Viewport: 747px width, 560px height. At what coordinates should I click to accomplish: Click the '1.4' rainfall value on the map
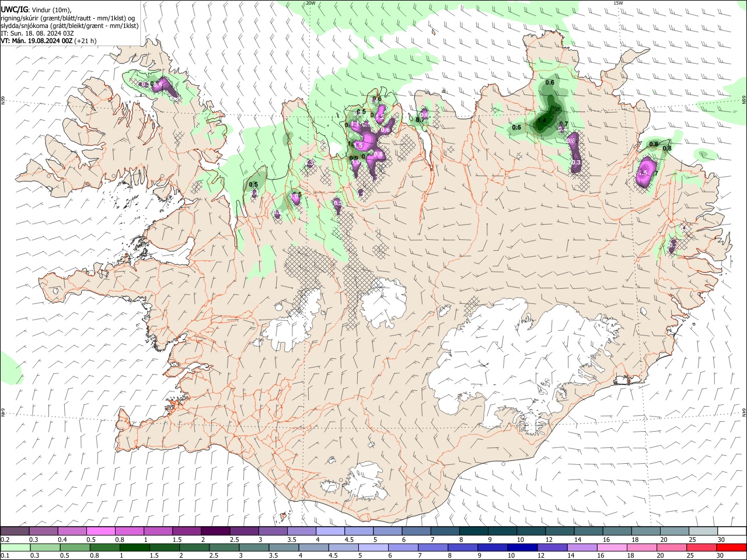pyautogui.click(x=542, y=121)
